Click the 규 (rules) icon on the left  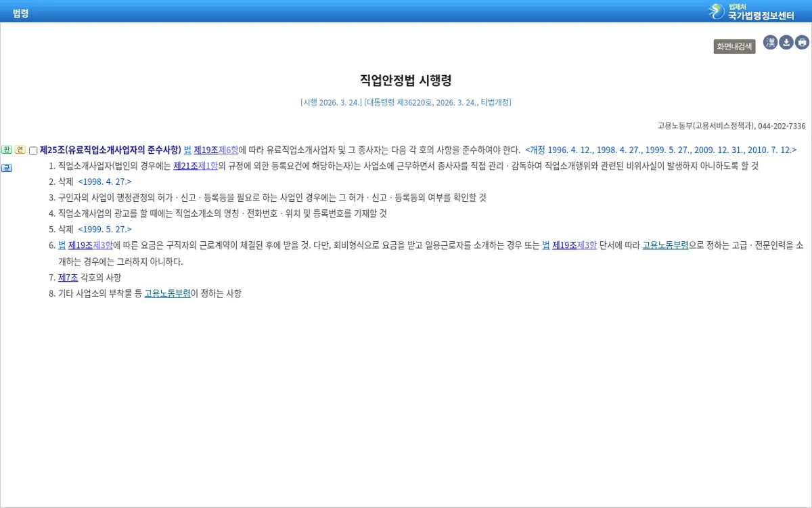point(7,168)
